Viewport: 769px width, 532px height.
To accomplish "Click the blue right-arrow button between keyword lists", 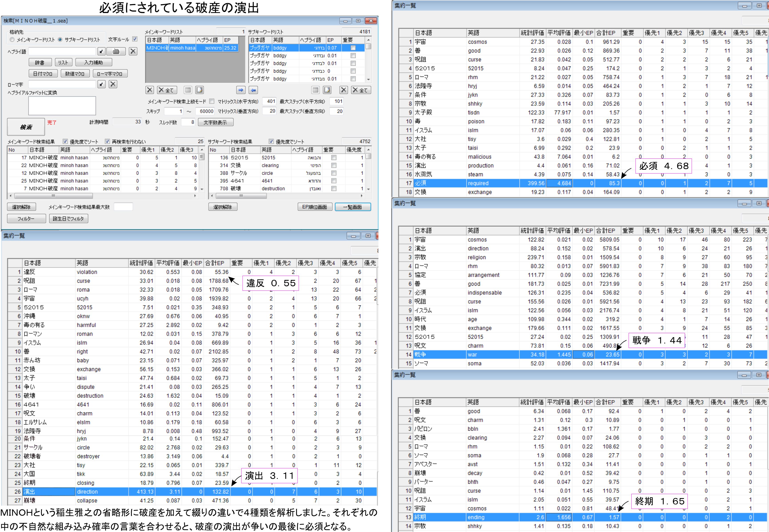I will tap(241, 90).
